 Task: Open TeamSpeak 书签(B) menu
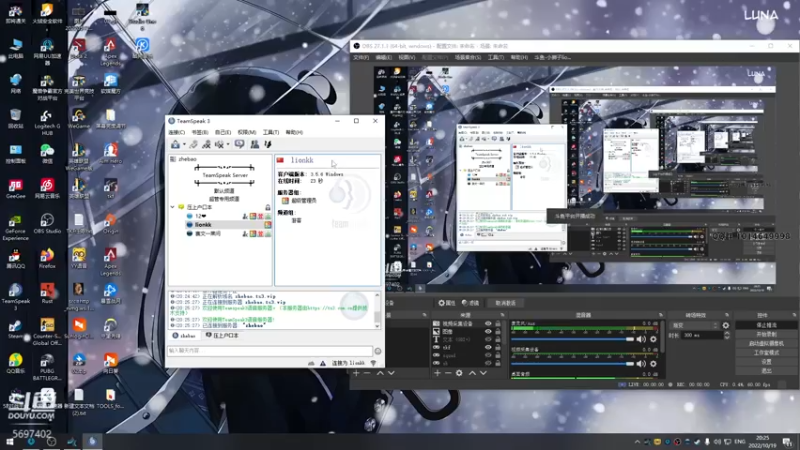coord(199,133)
